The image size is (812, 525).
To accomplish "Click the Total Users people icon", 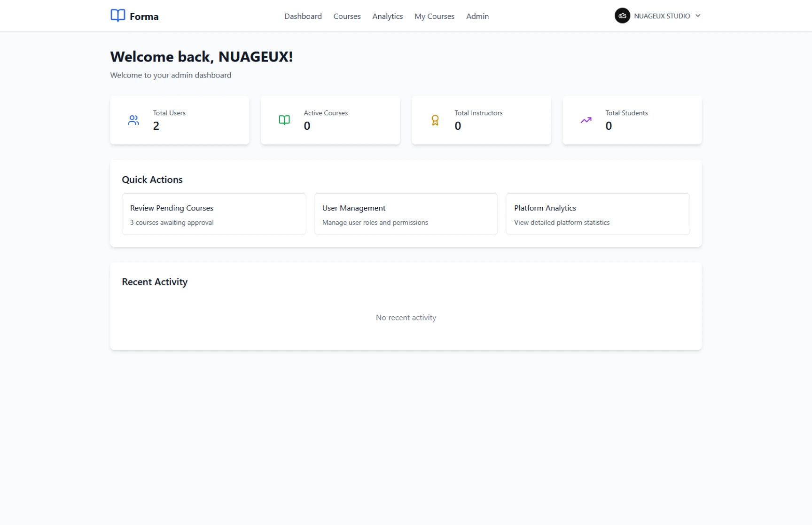I will click(133, 120).
